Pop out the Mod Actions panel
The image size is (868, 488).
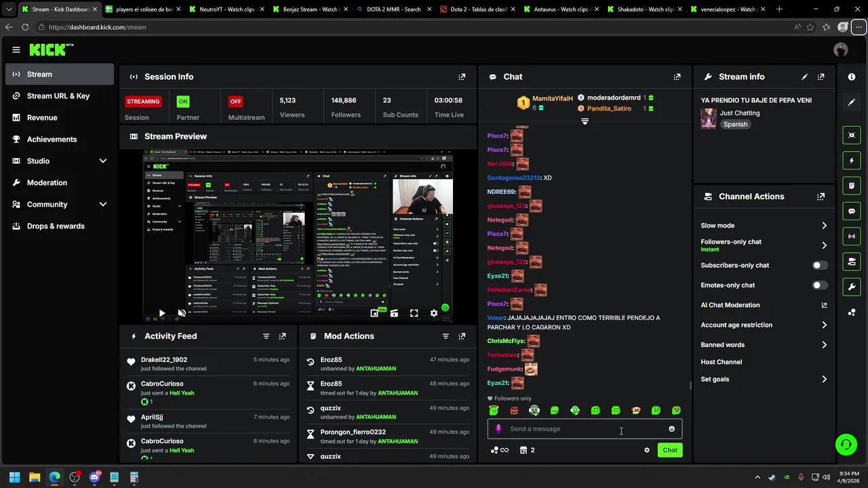point(462,336)
